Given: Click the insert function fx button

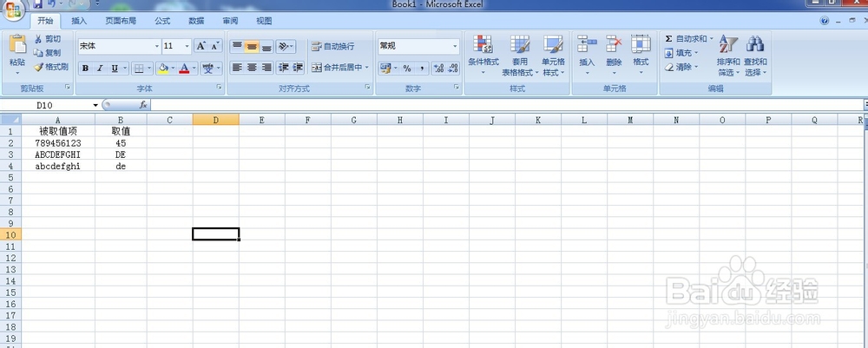Looking at the screenshot, I should point(143,104).
